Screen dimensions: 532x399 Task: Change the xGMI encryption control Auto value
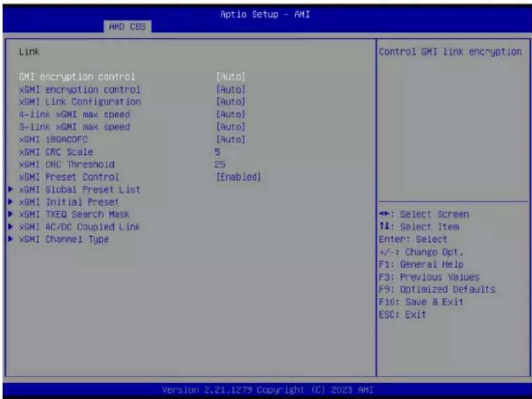231,90
